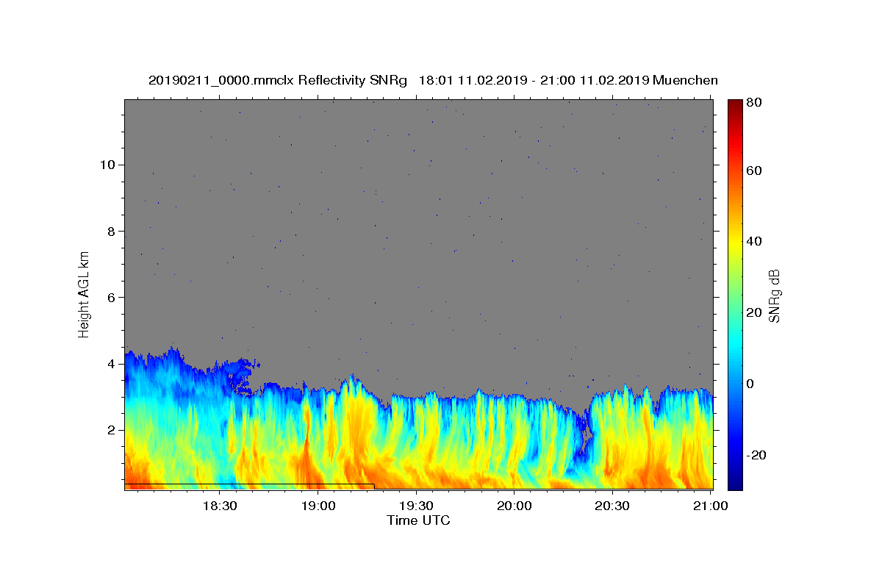Click the 18:30 time axis label
882x588 pixels.
pyautogui.click(x=220, y=506)
